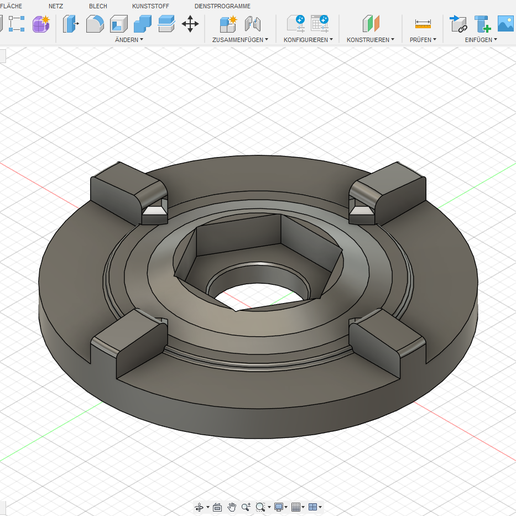Expand the Display Settings arrow

(x=286, y=507)
